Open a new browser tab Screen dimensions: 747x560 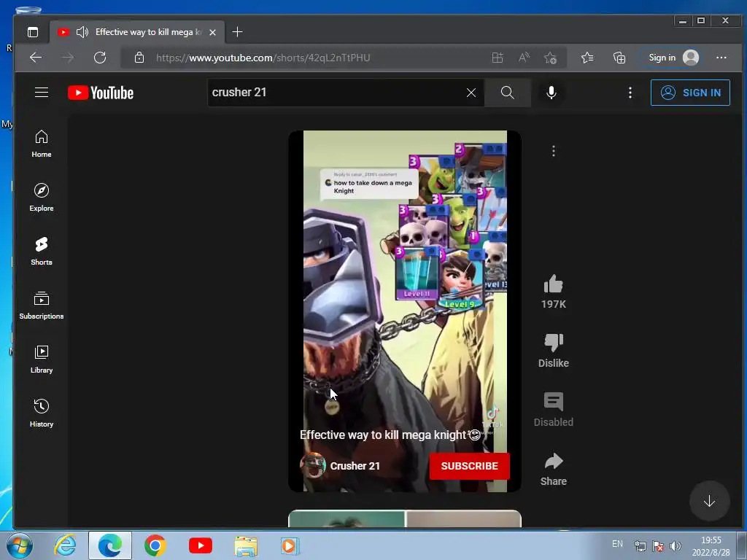pos(237,32)
